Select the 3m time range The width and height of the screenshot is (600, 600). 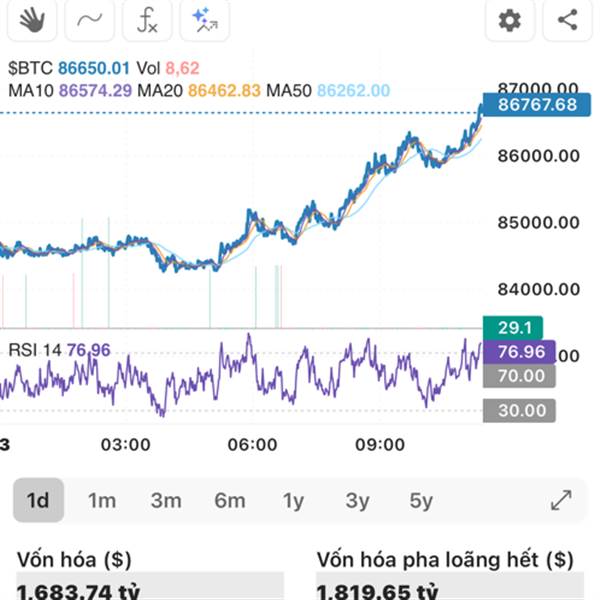166,500
